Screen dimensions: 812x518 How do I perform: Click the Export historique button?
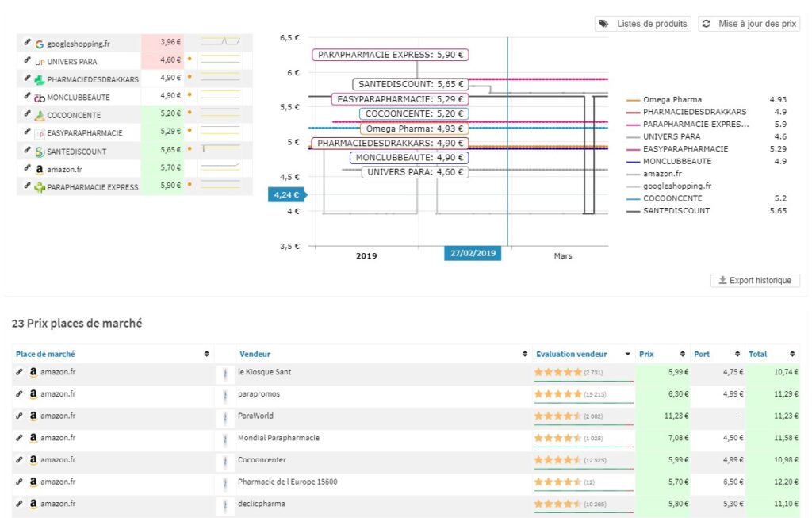pos(756,280)
